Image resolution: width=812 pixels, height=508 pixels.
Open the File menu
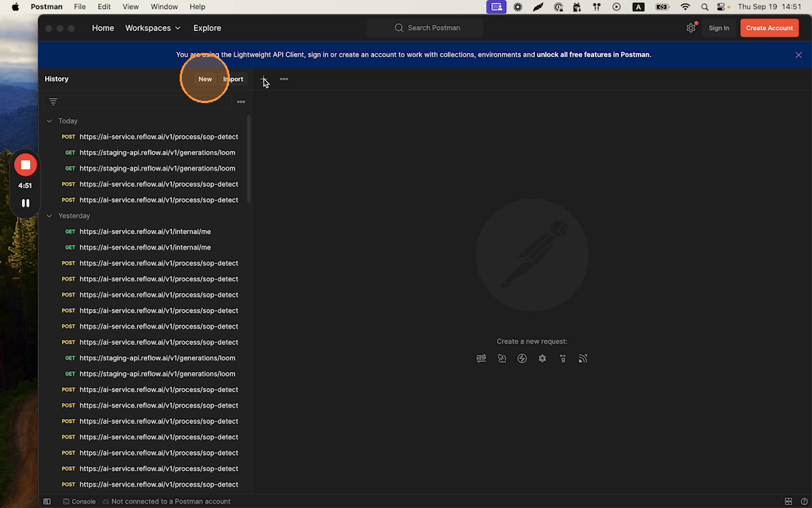pyautogui.click(x=80, y=7)
